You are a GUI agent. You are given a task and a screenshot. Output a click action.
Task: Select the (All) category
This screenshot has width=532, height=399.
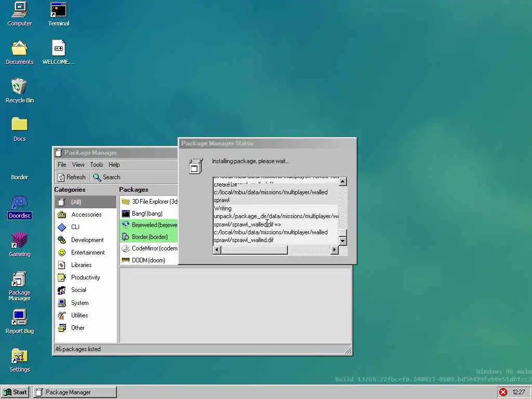pos(86,202)
